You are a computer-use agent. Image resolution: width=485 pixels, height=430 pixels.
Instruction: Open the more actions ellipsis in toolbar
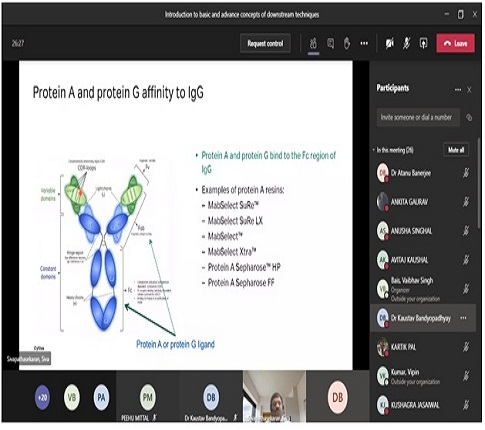pyautogui.click(x=364, y=43)
